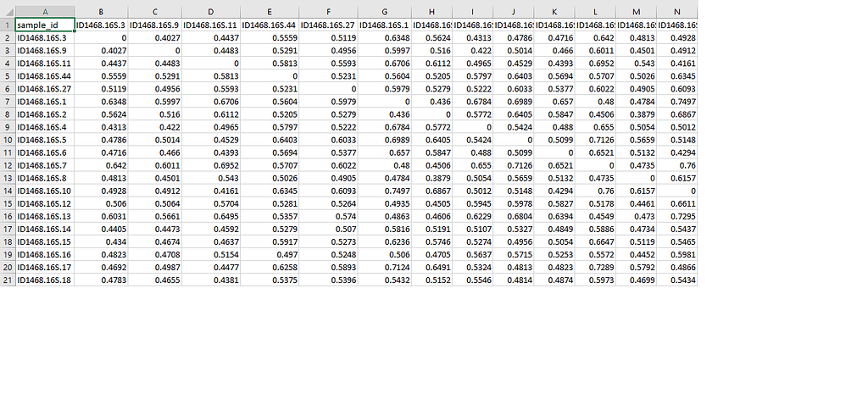The image size is (868, 399).
Task: Select cell D7 with value 0.6706
Action: click(x=211, y=102)
